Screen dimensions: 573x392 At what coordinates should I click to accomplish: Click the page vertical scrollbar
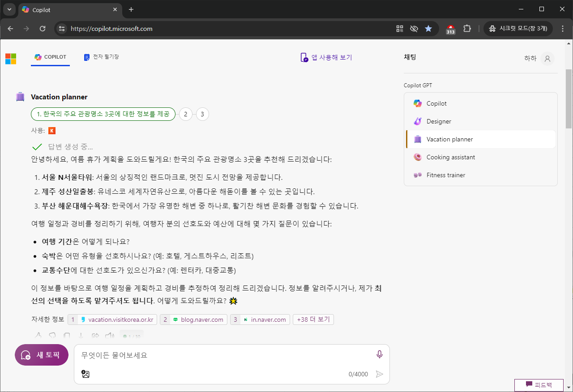[x=569, y=98]
